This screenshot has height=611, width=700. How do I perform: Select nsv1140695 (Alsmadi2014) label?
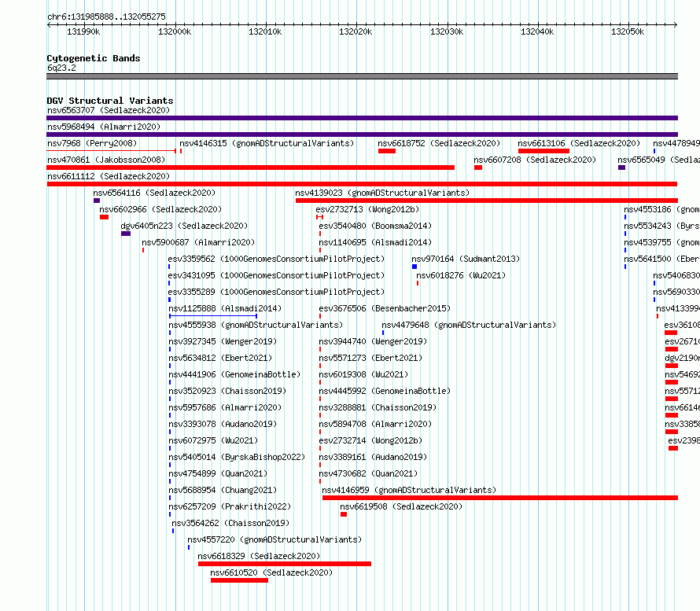coord(375,242)
